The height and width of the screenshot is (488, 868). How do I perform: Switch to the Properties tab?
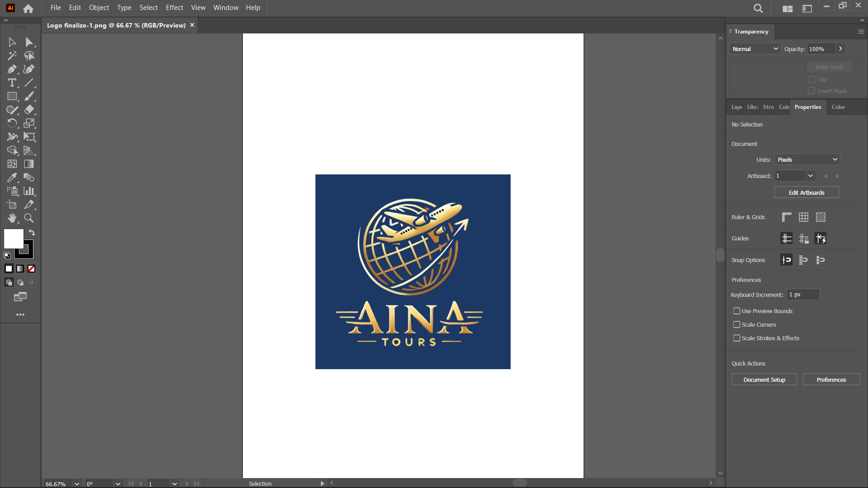tap(807, 107)
